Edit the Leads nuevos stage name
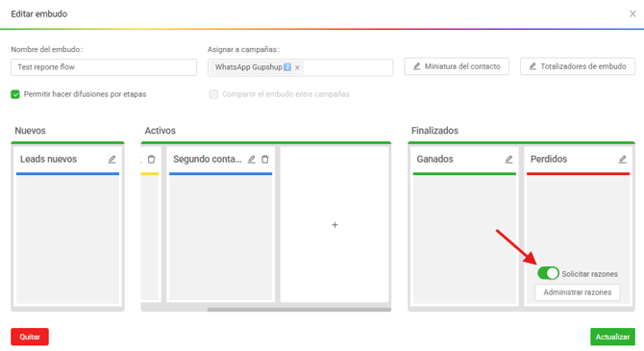Viewport: 644px width, 351px height. point(111,160)
